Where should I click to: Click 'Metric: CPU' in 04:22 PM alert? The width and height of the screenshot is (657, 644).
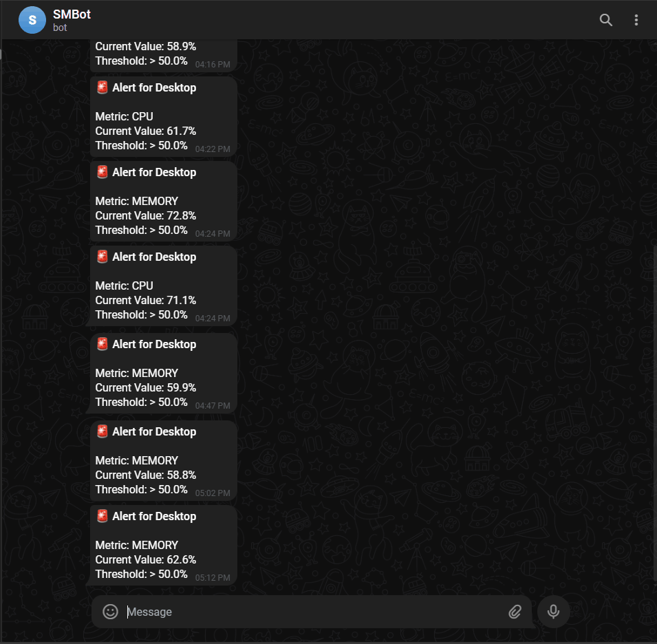coord(124,116)
